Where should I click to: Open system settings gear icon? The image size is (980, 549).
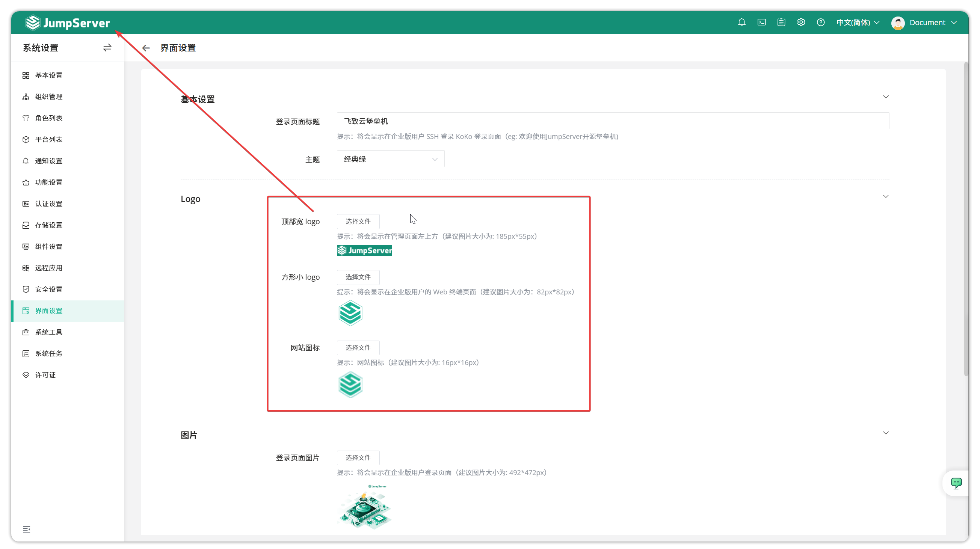(801, 23)
